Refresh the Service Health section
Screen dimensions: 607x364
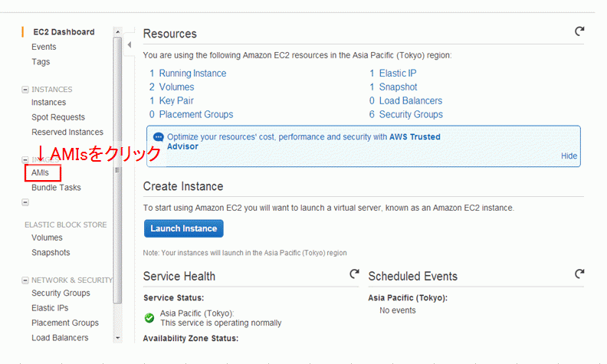pyautogui.click(x=354, y=274)
